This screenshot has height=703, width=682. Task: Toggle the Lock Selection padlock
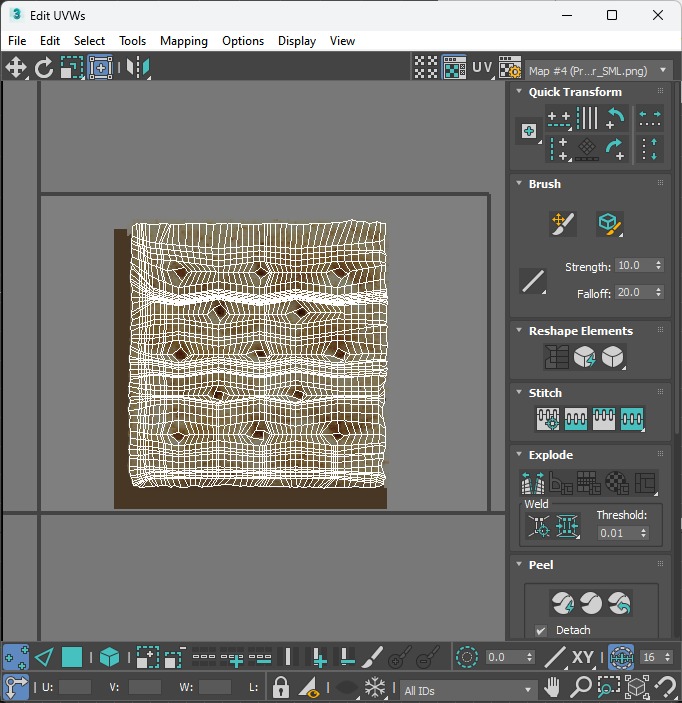coord(281,687)
